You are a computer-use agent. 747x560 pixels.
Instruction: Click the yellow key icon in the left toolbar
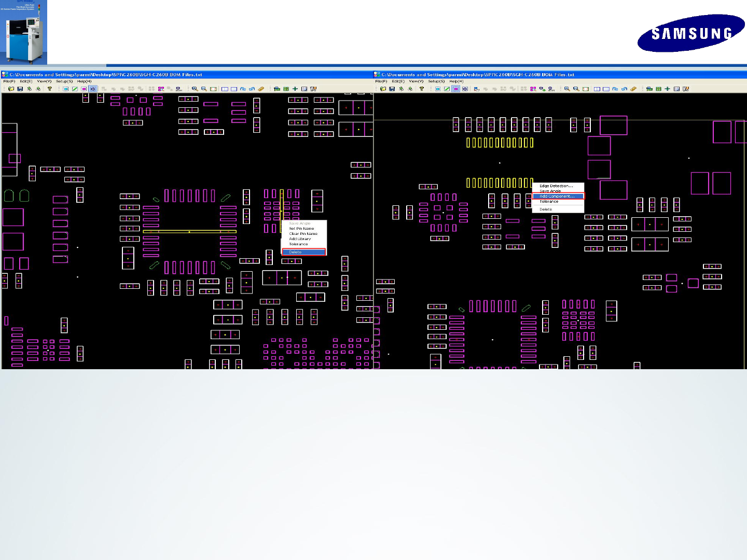coord(50,89)
